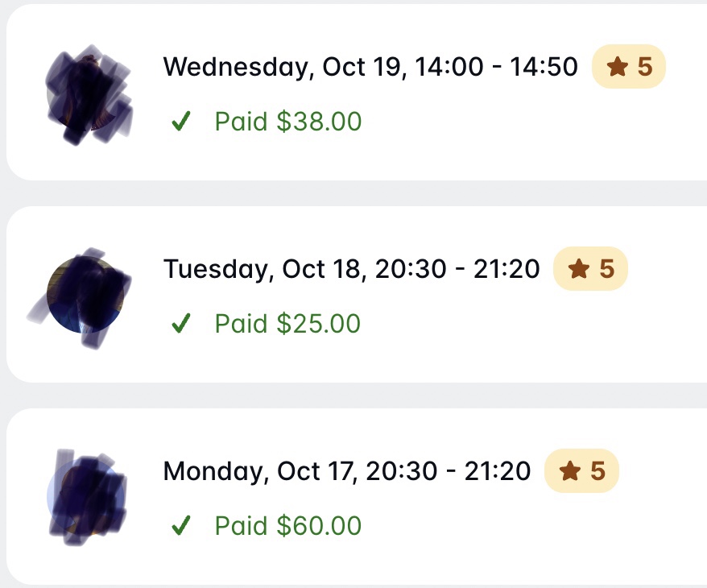View the Paid $38.00 payment status

(x=287, y=122)
